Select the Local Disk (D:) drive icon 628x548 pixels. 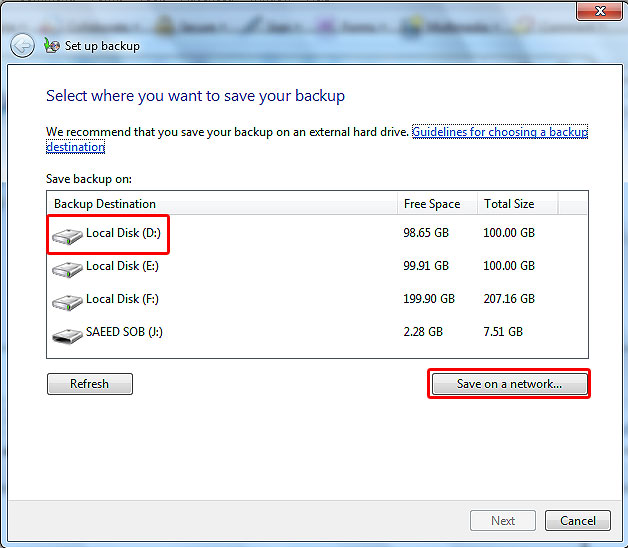[68, 237]
